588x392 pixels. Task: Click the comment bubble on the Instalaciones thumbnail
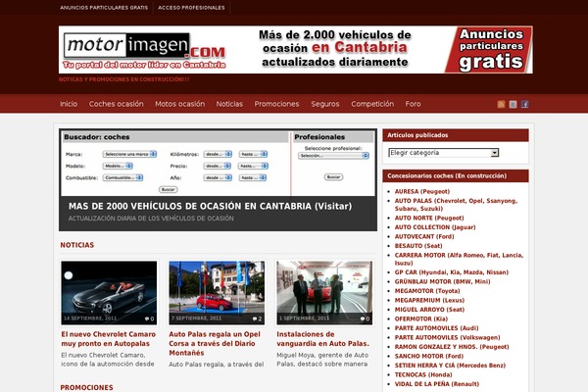coord(365,318)
